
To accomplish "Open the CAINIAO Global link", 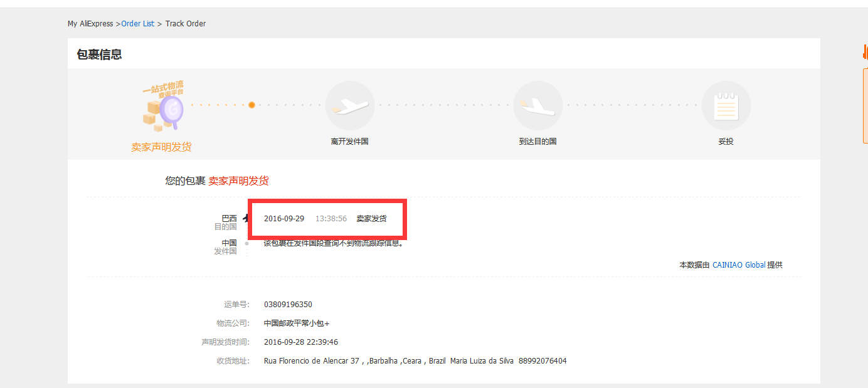I will pyautogui.click(x=739, y=265).
